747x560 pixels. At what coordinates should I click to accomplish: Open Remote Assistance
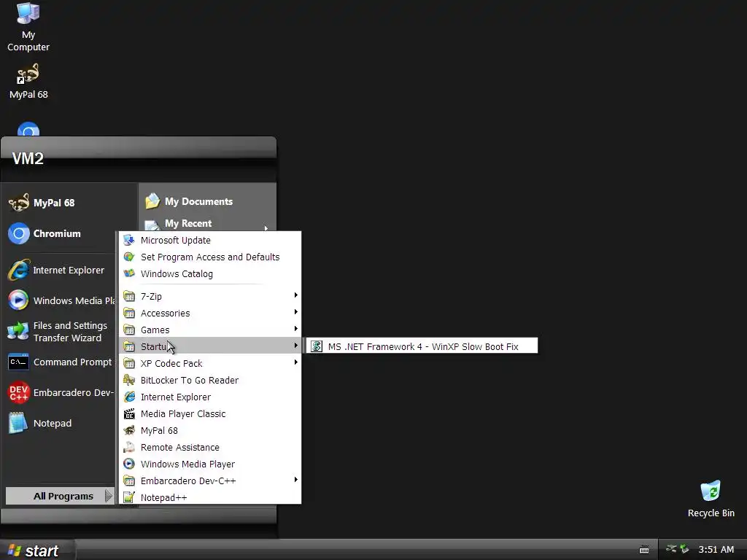pyautogui.click(x=209, y=447)
